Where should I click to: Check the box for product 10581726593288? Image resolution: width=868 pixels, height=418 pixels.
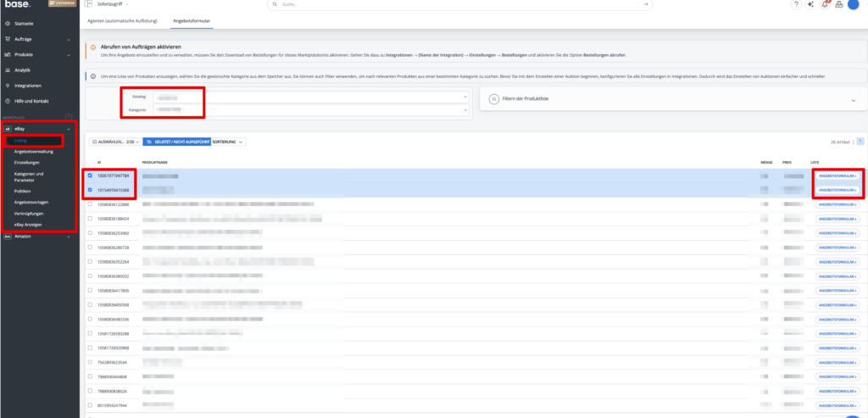pyautogui.click(x=90, y=334)
